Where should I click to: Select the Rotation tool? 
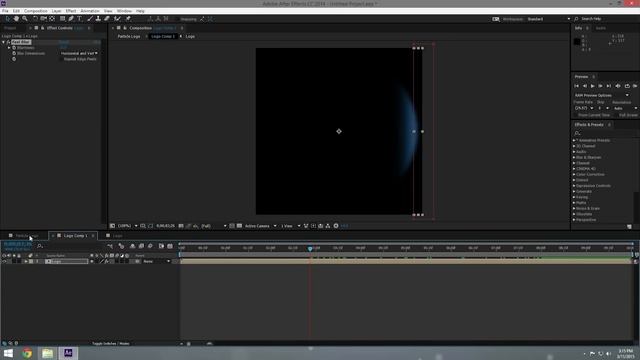[35, 19]
